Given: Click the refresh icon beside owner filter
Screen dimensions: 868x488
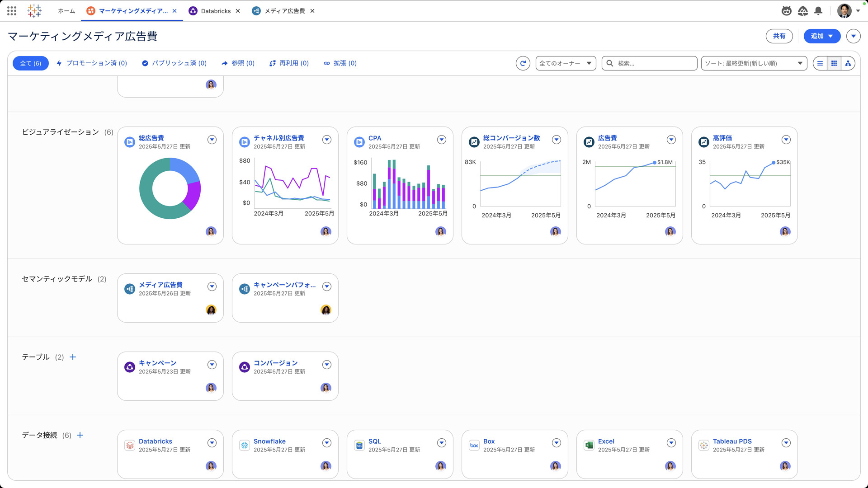Looking at the screenshot, I should click(x=523, y=63).
